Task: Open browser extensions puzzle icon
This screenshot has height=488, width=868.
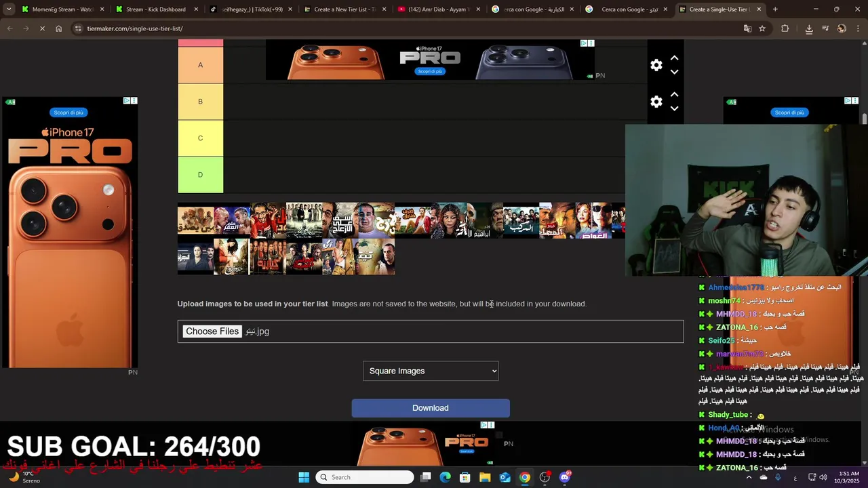Action: (x=785, y=28)
